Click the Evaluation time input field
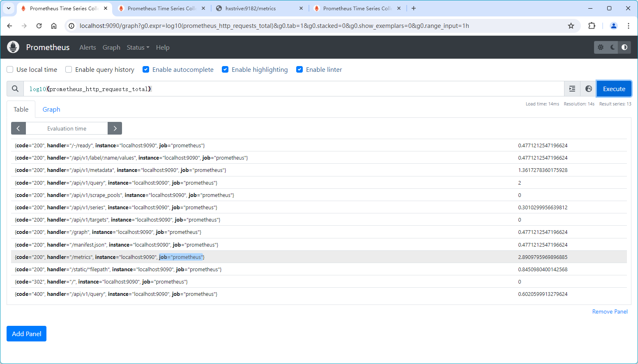Image resolution: width=638 pixels, height=364 pixels. 67,128
